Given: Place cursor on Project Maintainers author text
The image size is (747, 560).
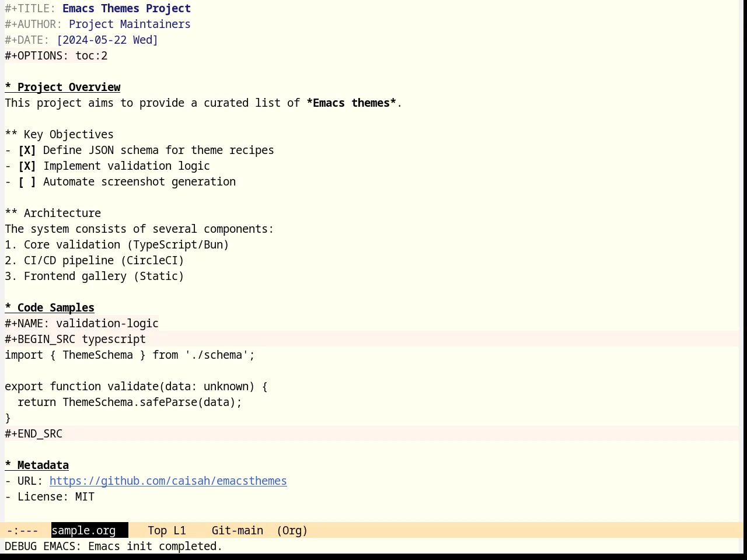Looking at the screenshot, I should pyautogui.click(x=130, y=24).
